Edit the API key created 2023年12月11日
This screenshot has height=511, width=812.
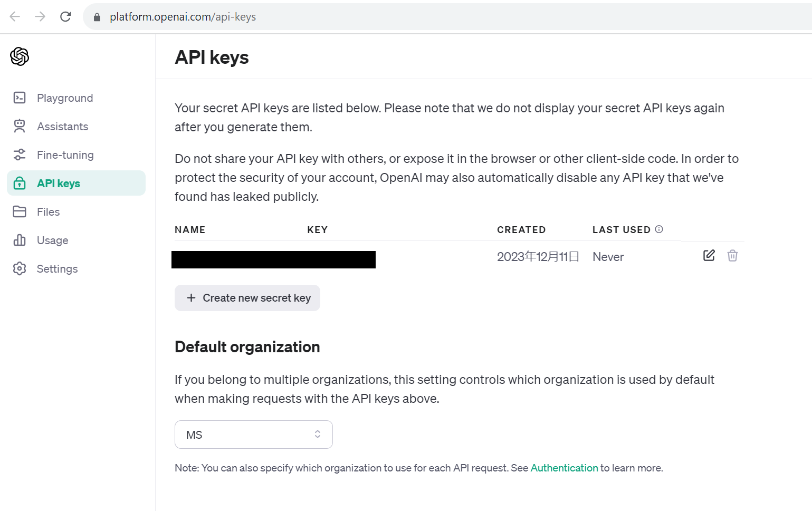(709, 256)
